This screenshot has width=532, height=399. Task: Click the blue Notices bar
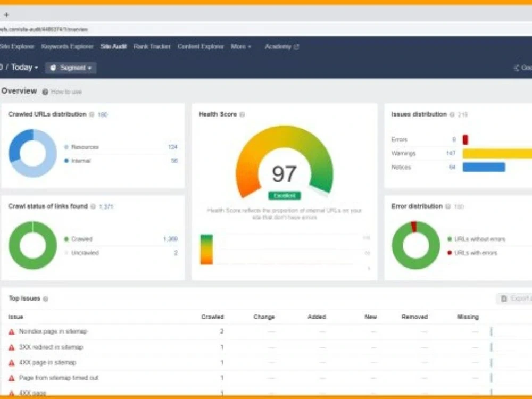pos(484,167)
